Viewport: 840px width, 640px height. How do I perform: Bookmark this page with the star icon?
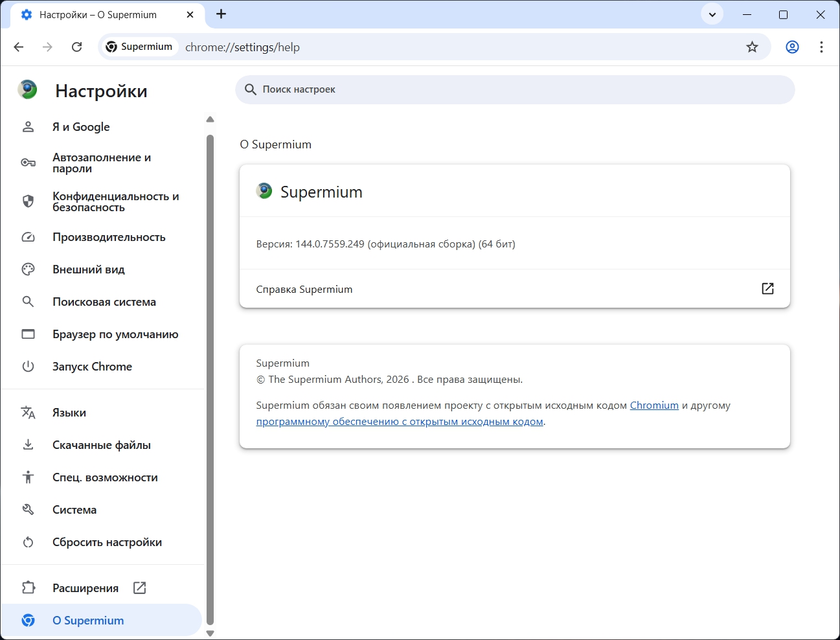pos(752,47)
